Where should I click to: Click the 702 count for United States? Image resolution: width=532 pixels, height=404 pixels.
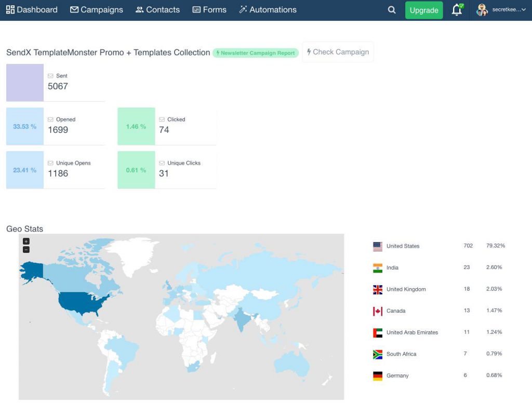pos(468,246)
